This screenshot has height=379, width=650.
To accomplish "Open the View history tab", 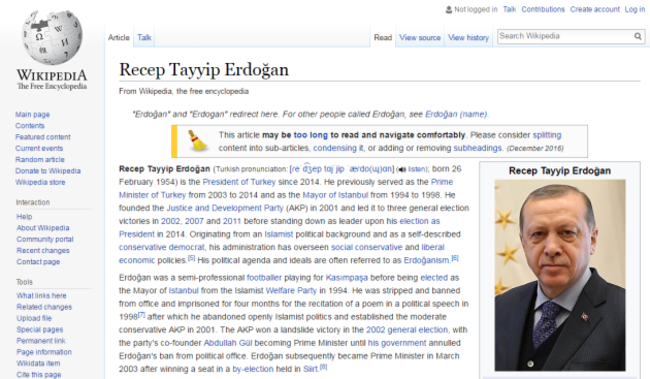I will click(468, 37).
